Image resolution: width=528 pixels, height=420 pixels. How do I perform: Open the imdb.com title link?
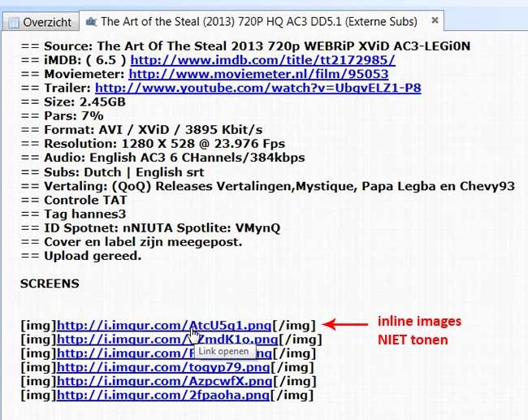262,60
